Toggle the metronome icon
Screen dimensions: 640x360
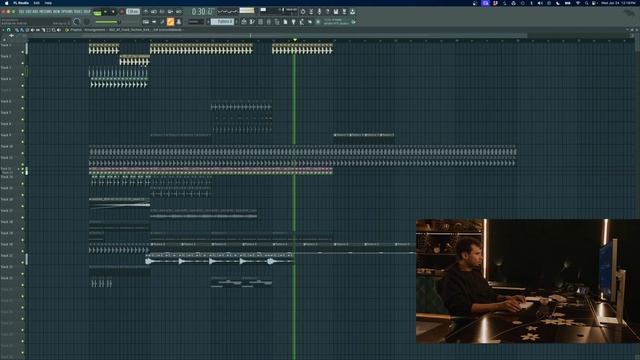[x=146, y=12]
